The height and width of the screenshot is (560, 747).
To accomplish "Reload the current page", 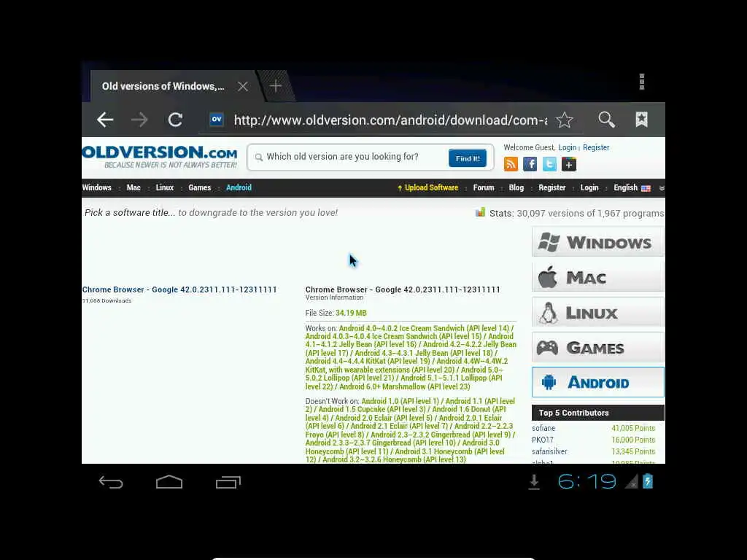I will coord(175,120).
